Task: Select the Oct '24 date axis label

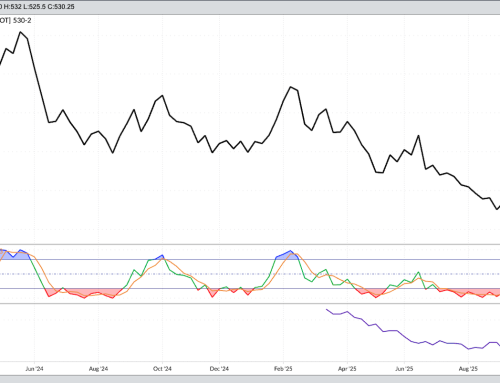Action: pos(162,369)
